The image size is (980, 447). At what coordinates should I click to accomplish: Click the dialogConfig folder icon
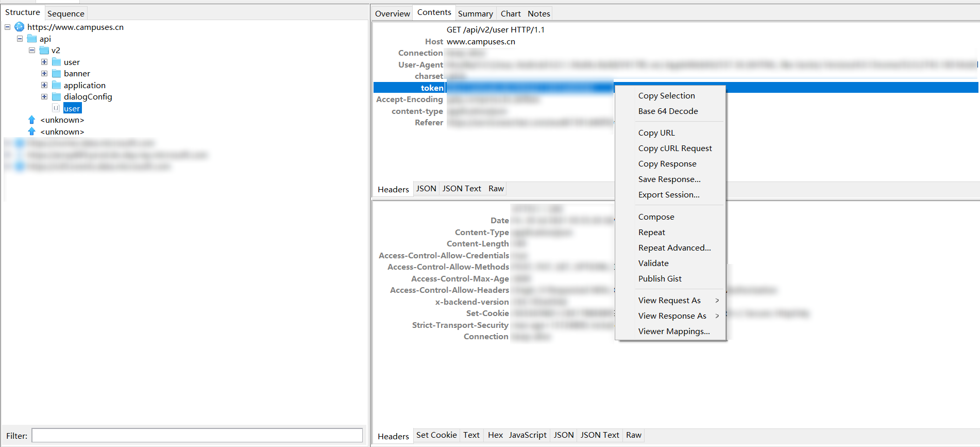coord(57,96)
